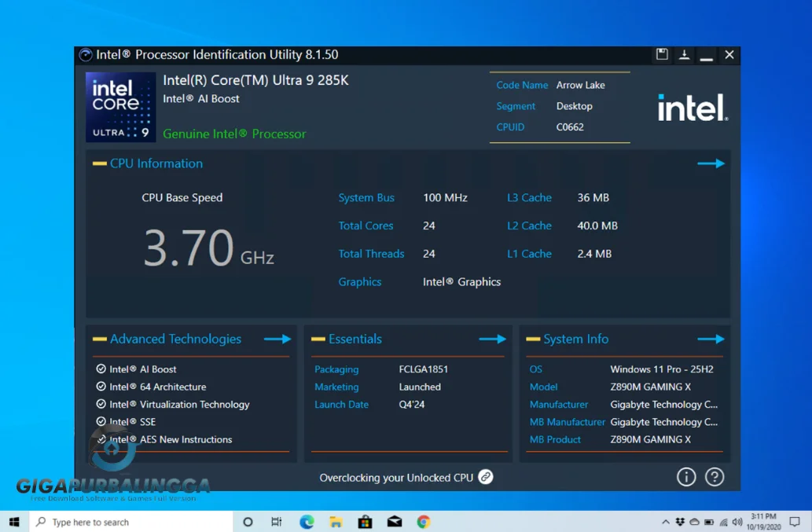This screenshot has width=812, height=532.
Task: Click the L1 Cache label
Action: pos(529,254)
